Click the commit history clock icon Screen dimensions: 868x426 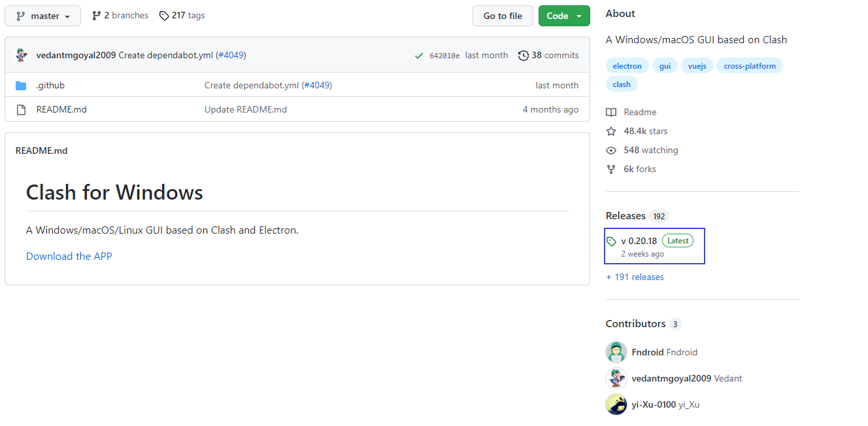pos(523,56)
